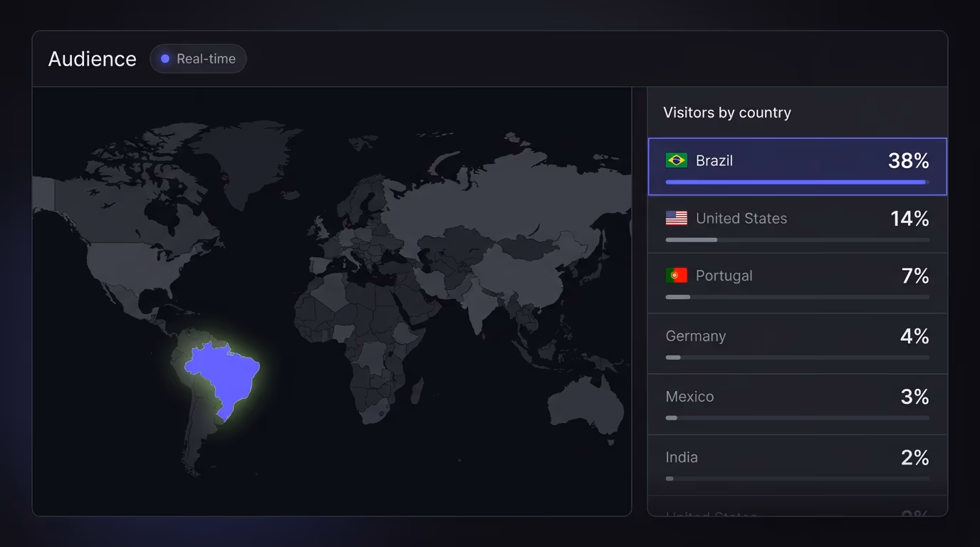Toggle the Real-time badge
This screenshot has width=980, height=547.
[x=198, y=59]
